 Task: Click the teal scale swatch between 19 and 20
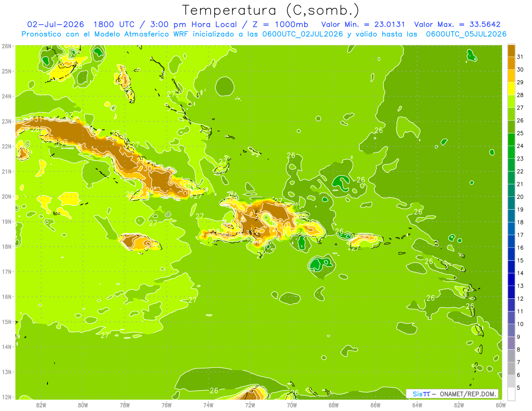click(511, 203)
